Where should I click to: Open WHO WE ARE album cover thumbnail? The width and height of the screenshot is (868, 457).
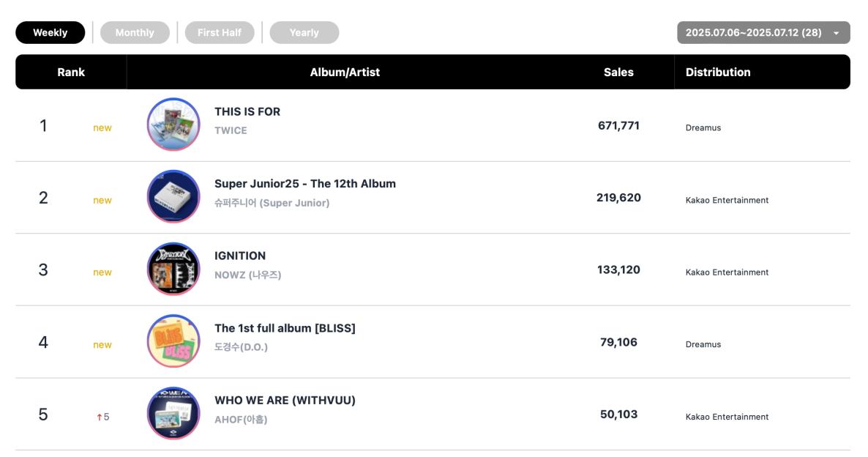tap(173, 413)
